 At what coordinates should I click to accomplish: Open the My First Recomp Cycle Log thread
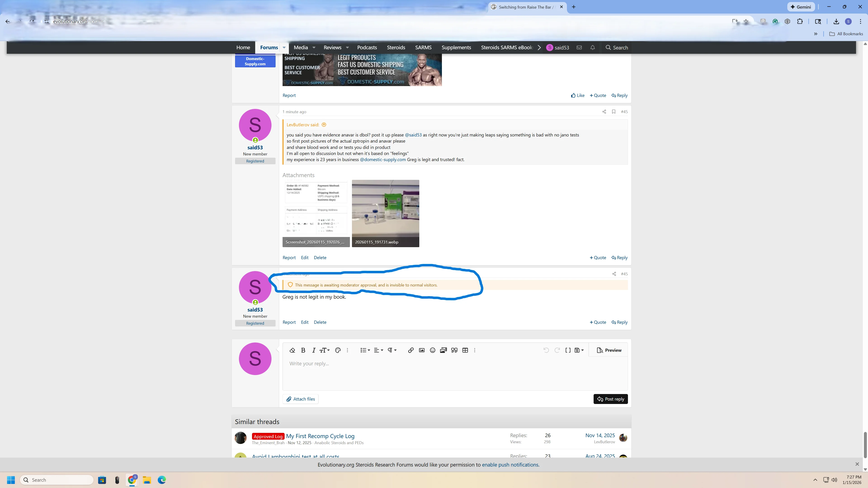click(320, 436)
